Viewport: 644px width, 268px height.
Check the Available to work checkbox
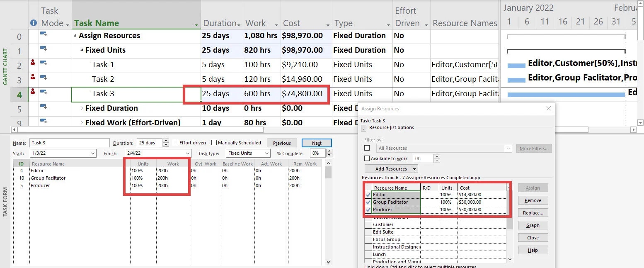(x=367, y=158)
